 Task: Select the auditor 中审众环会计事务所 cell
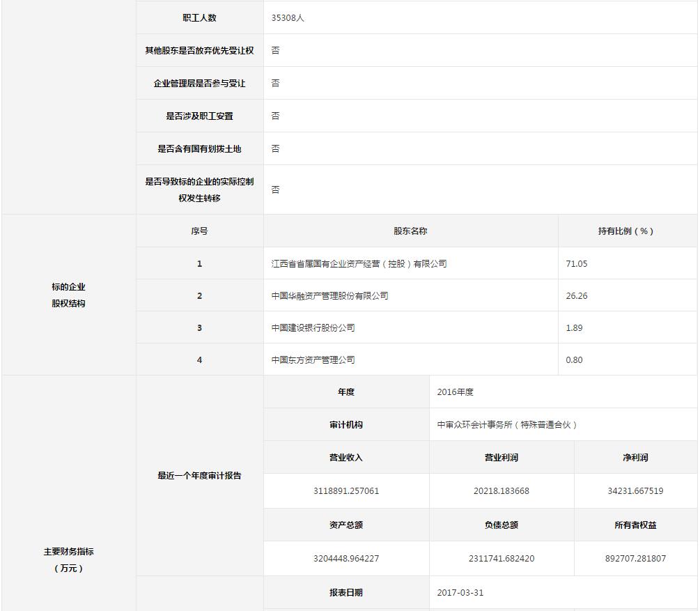pyautogui.click(x=507, y=425)
